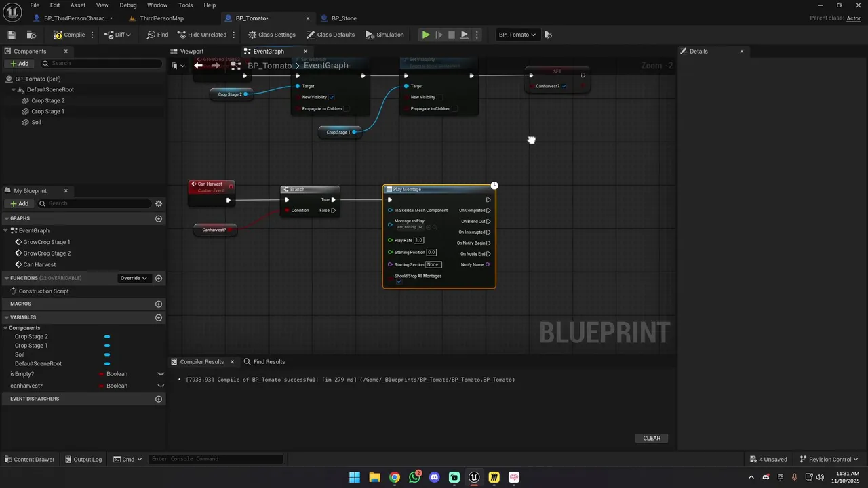This screenshot has width=868, height=488.
Task: Close the EventGraph tab
Action: (305, 52)
